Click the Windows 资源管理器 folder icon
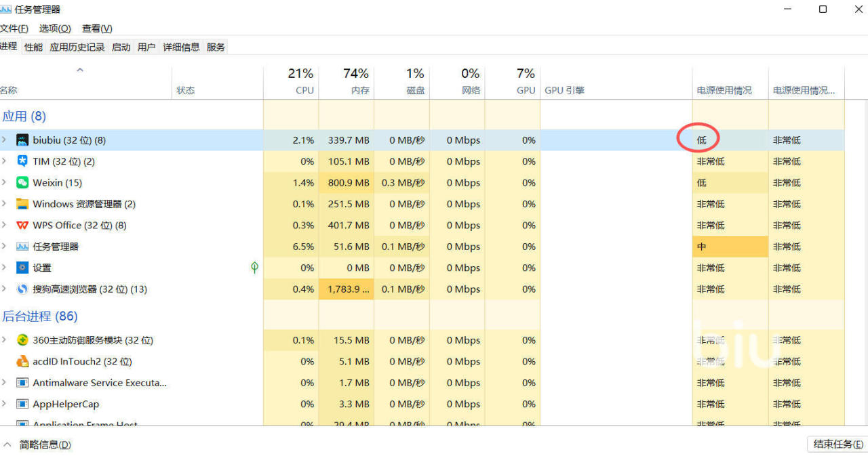Viewport: 868px width, 456px height. 22,204
